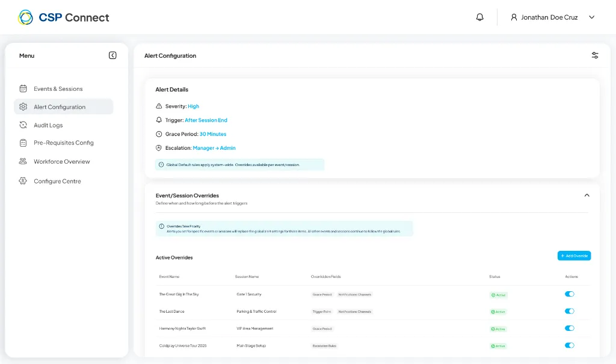Image resolution: width=616 pixels, height=364 pixels.
Task: Click the Alert Configuration gear icon in sidebar
Action: [x=23, y=107]
